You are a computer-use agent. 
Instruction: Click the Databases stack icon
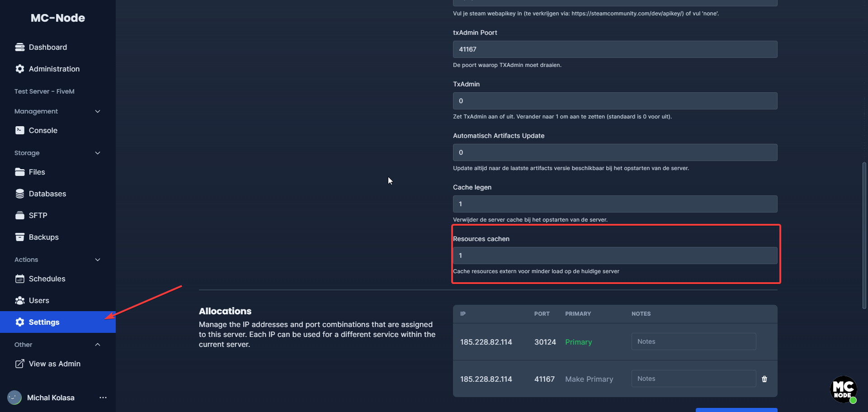click(x=20, y=194)
